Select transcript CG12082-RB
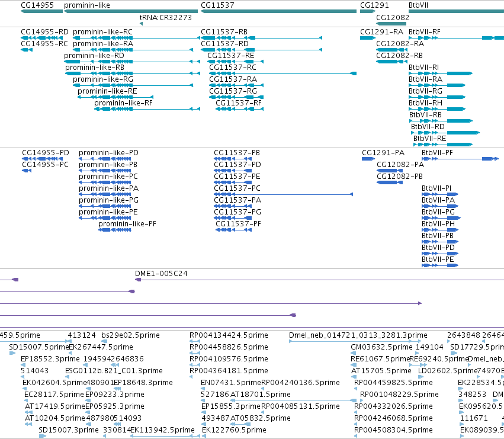This screenshot has width=504, height=439. (399, 56)
